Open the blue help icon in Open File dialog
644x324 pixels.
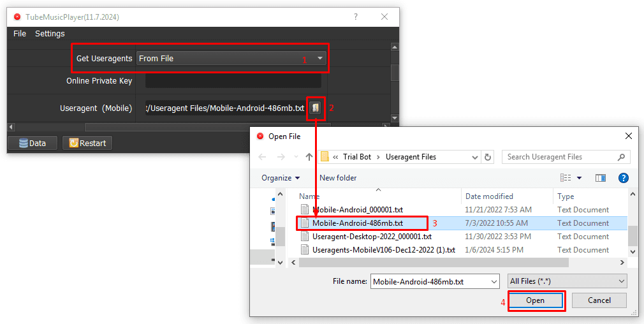[623, 178]
